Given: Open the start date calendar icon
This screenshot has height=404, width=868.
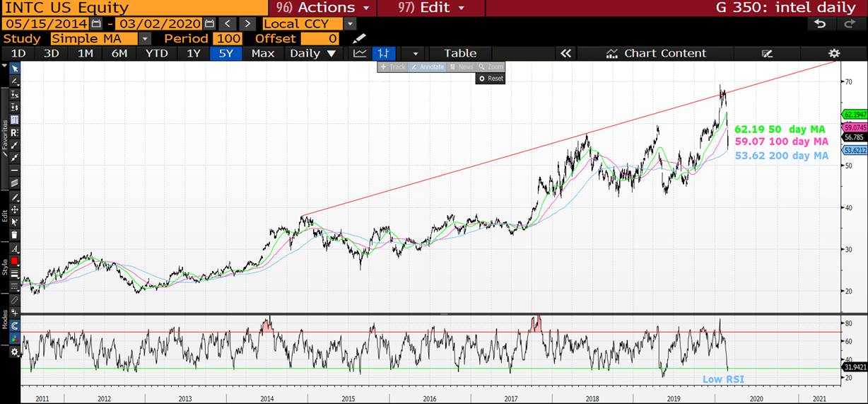Looking at the screenshot, I should (96, 23).
